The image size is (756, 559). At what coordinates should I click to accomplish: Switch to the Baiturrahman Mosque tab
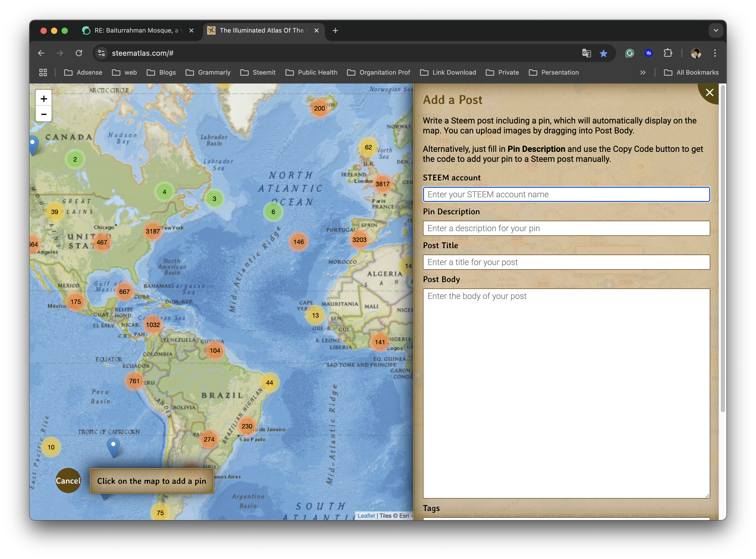[135, 30]
